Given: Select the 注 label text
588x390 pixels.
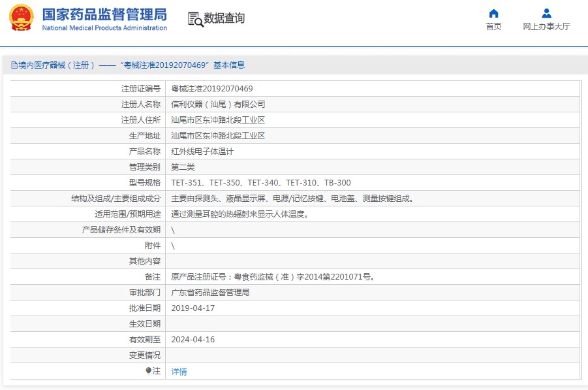Looking at the screenshot, I should pos(157,371).
